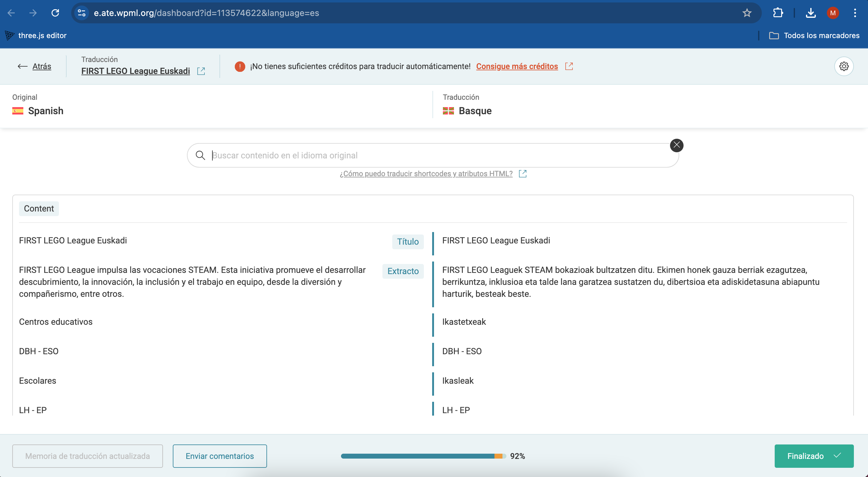Bookmark this page with star icon
Viewport: 868px width, 477px height.
tap(747, 13)
